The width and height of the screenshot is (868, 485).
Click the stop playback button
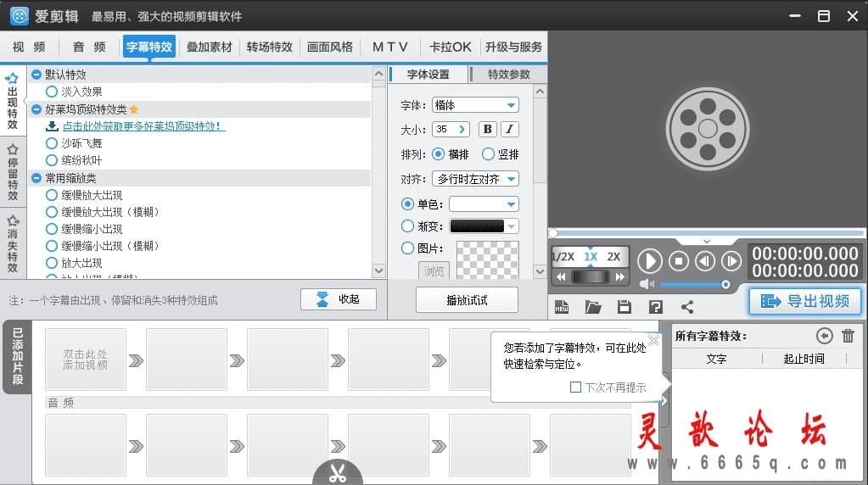pos(679,260)
